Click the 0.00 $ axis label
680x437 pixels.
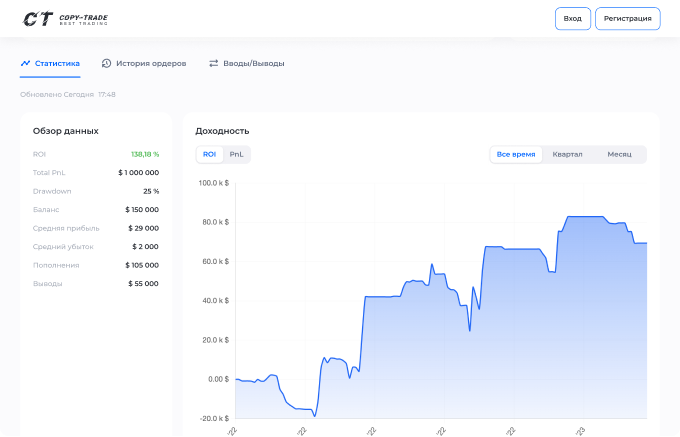coord(219,379)
